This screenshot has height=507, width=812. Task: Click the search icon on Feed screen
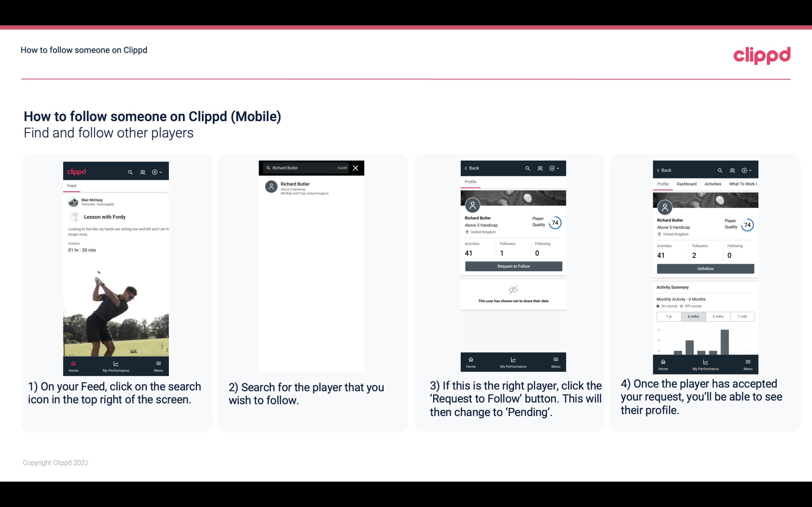(x=130, y=171)
